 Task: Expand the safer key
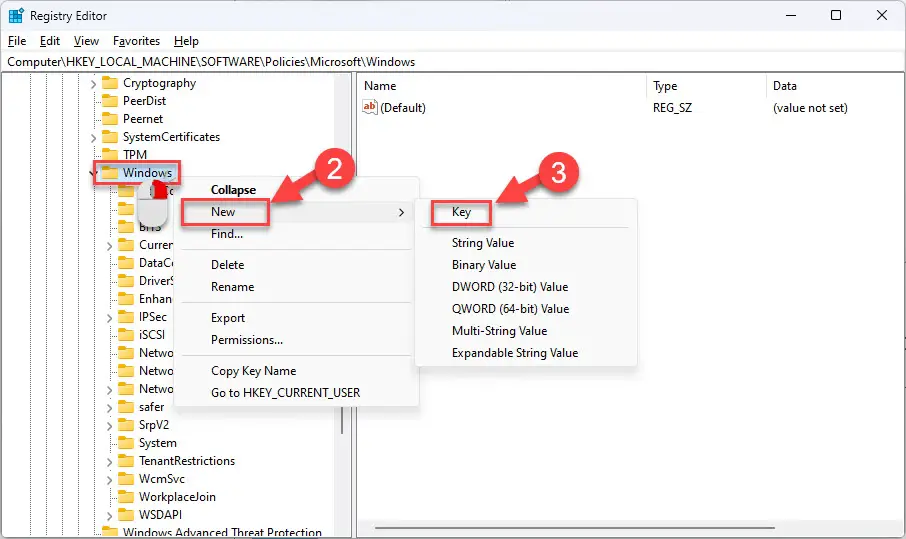[x=109, y=407]
